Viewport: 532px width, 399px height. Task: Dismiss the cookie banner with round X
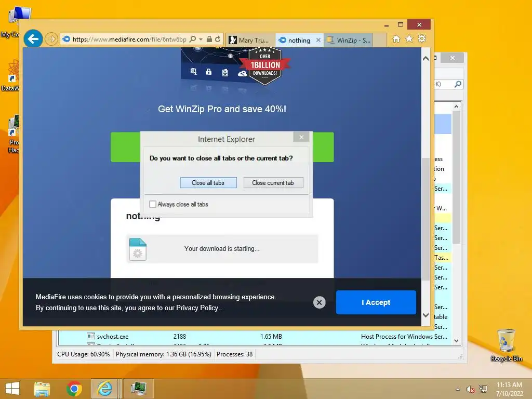pos(320,302)
